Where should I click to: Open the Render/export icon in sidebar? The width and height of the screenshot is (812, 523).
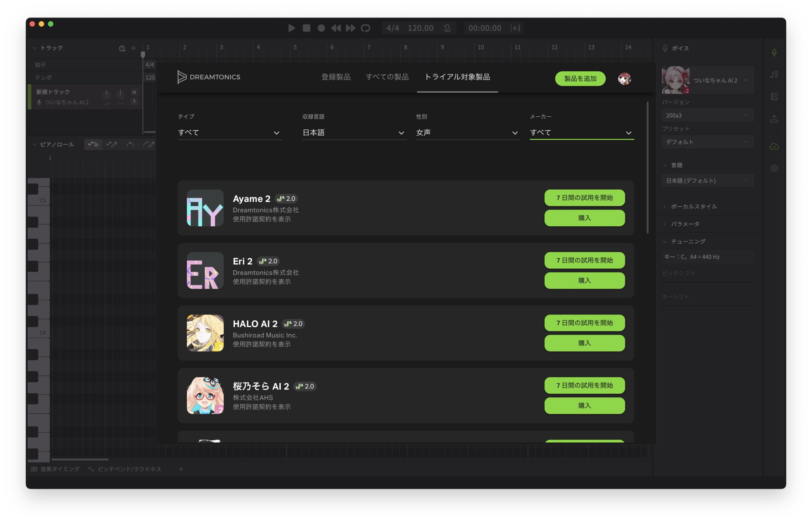(774, 119)
